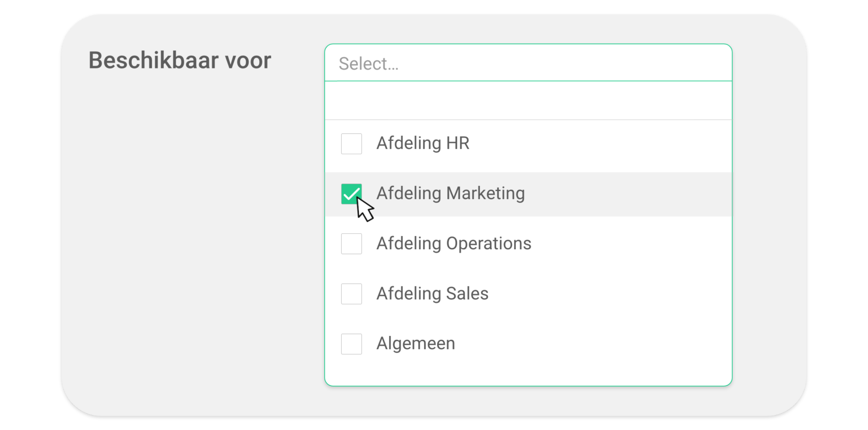
Task: Enable the Afdeling Sales checkbox
Action: point(351,294)
